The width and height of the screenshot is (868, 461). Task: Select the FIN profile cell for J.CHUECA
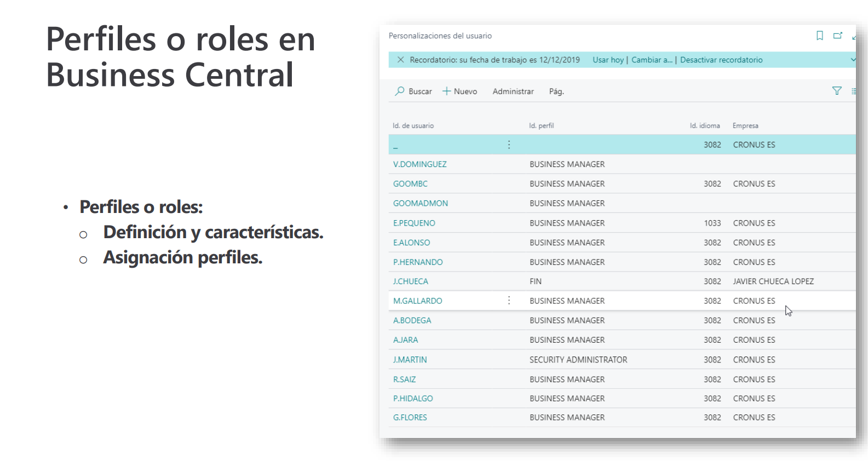[536, 281]
